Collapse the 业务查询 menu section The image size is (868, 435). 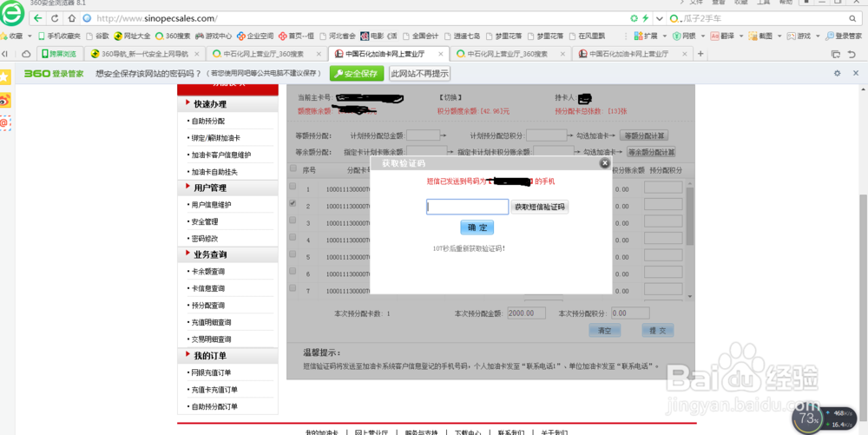tap(227, 254)
